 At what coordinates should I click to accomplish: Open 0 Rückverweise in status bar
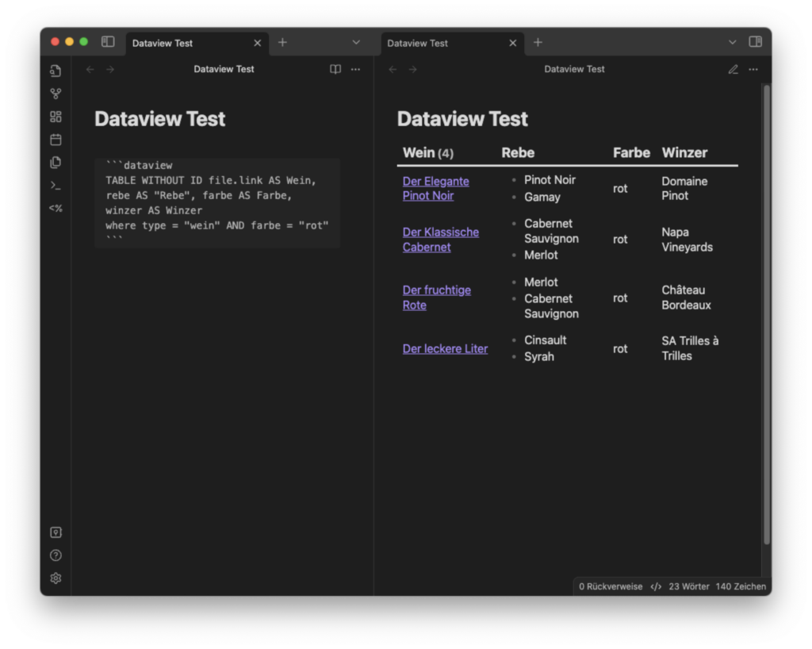point(611,586)
